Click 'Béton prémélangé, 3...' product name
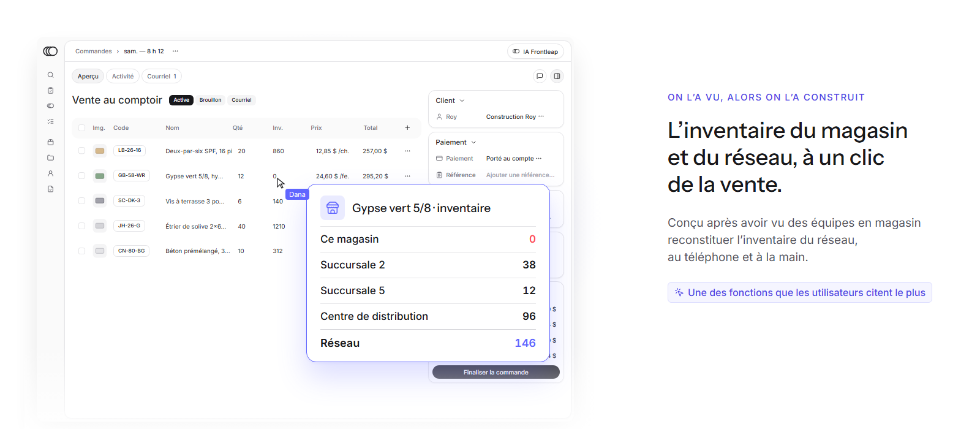Image resolution: width=980 pixels, height=429 pixels. (198, 251)
